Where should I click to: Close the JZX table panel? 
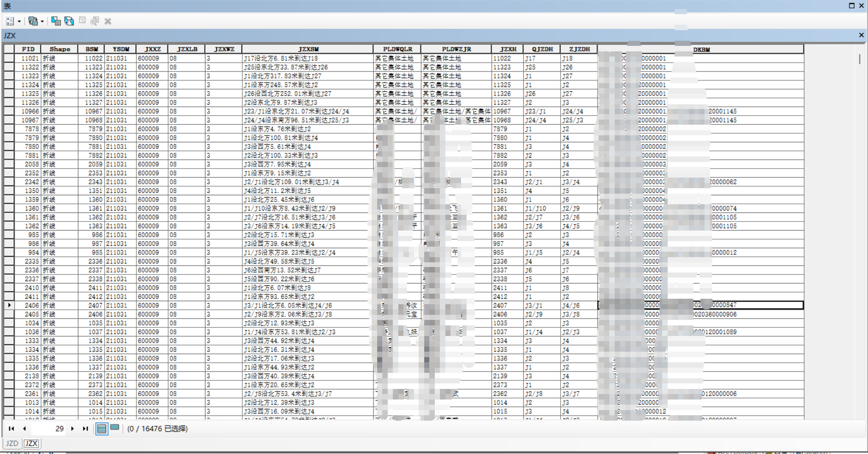(x=861, y=35)
